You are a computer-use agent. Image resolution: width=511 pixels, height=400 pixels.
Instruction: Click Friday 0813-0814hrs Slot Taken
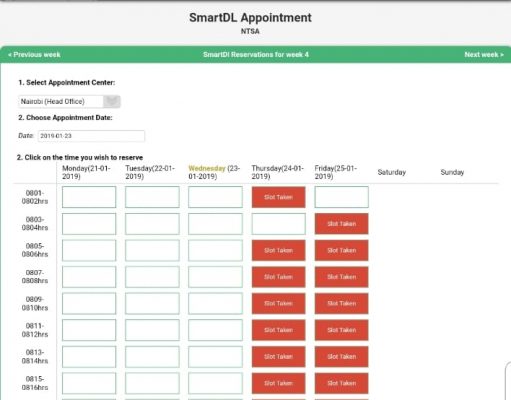pos(342,357)
